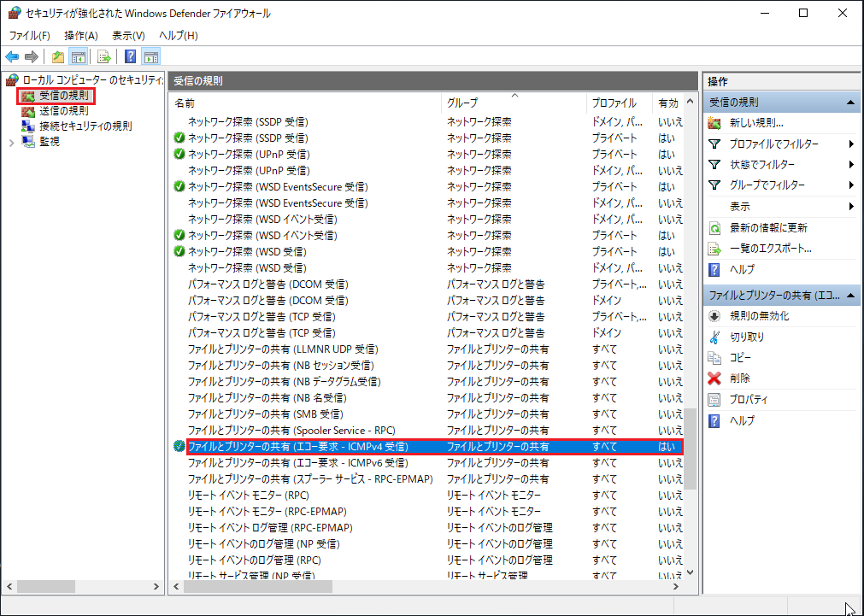Click the 新しい規則 icon in Actions pane

click(714, 123)
